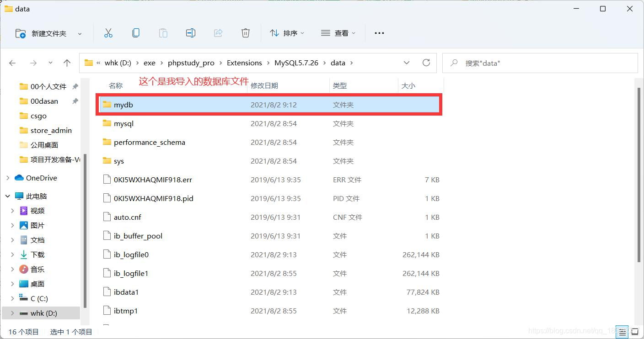Click whk (D:) in the address path
The image size is (644, 339).
[118, 63]
